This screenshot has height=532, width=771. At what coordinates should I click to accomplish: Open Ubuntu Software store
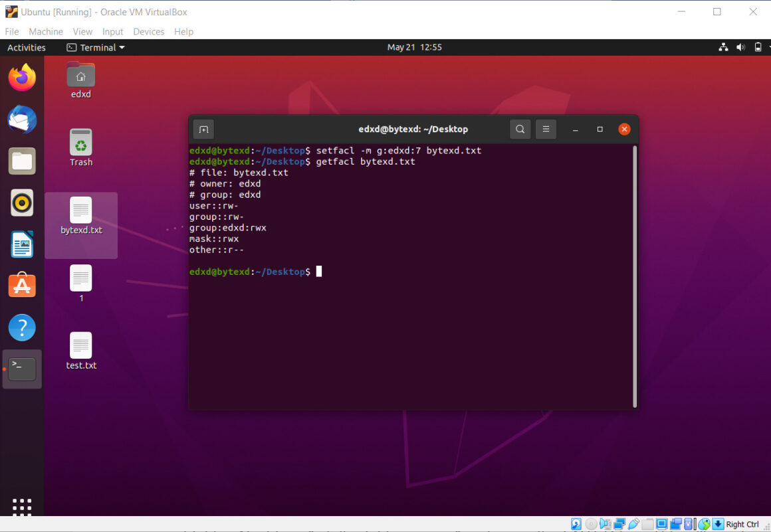[x=22, y=286]
